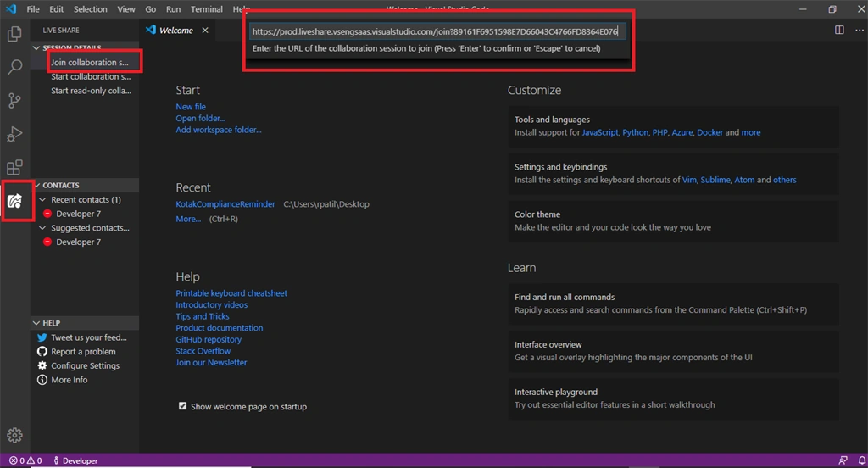Open Printable keyboard cheatsheet link
The width and height of the screenshot is (868, 468).
pyautogui.click(x=231, y=293)
